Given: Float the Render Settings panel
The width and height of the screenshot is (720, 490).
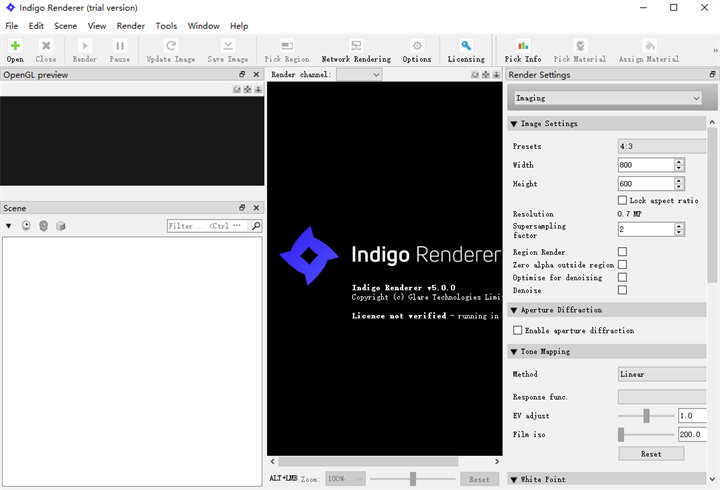Looking at the screenshot, I should pyautogui.click(x=712, y=74).
